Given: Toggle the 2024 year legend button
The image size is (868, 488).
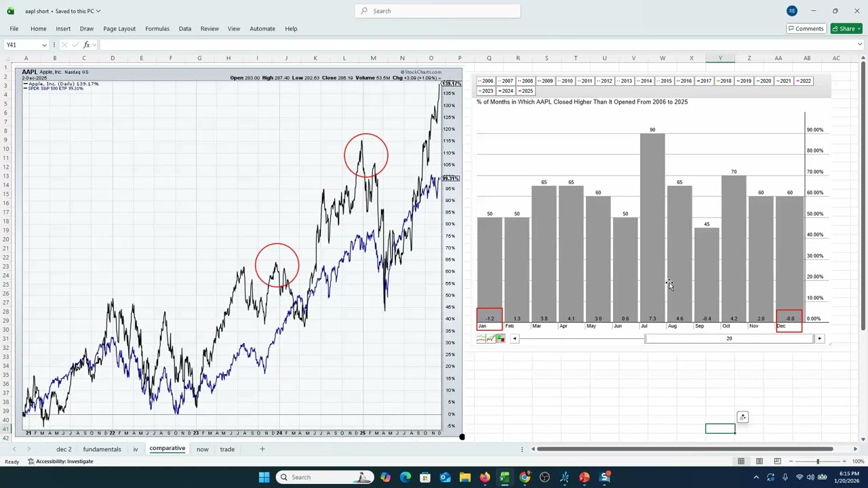Looking at the screenshot, I should pyautogui.click(x=505, y=91).
